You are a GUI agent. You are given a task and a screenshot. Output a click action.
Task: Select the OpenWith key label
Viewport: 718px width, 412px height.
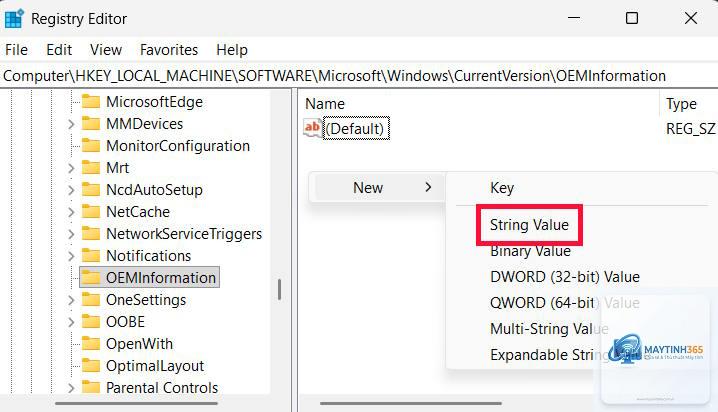point(139,344)
